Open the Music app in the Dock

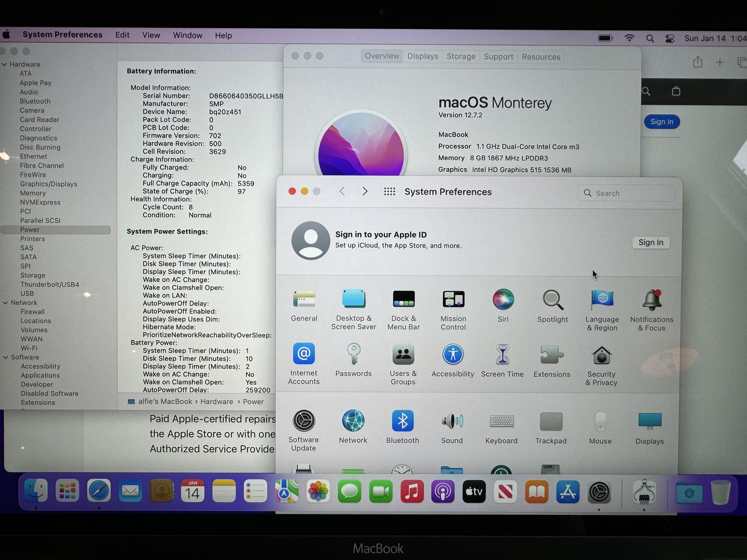click(x=412, y=491)
